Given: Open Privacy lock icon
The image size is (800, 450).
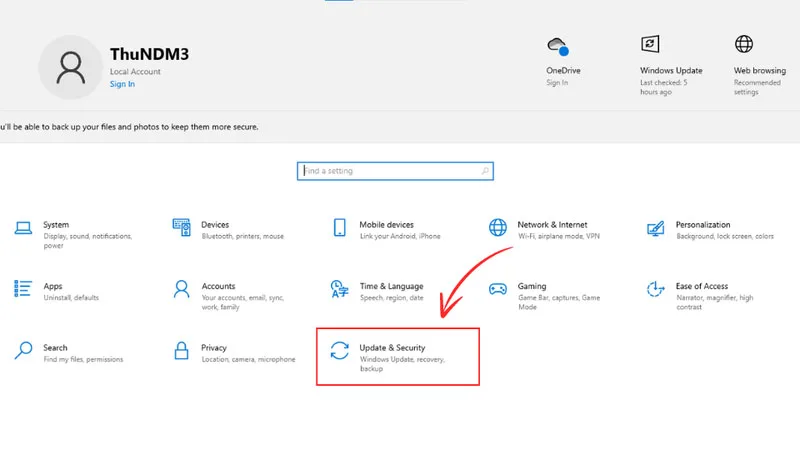Looking at the screenshot, I should (x=182, y=351).
